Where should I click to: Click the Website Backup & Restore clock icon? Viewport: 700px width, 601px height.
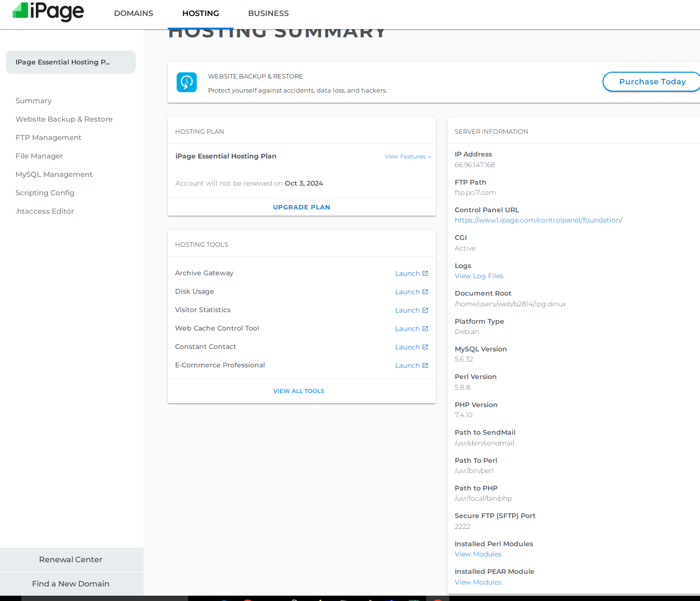tap(187, 82)
